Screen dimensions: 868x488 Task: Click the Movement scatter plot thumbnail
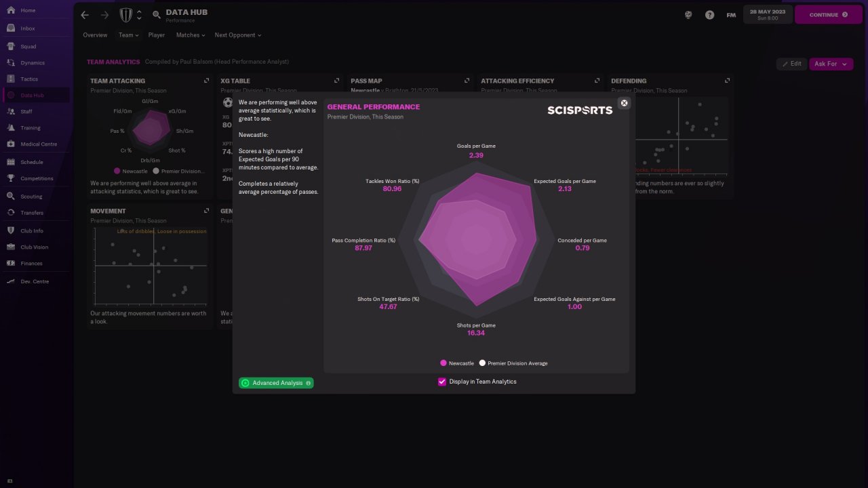(151, 266)
